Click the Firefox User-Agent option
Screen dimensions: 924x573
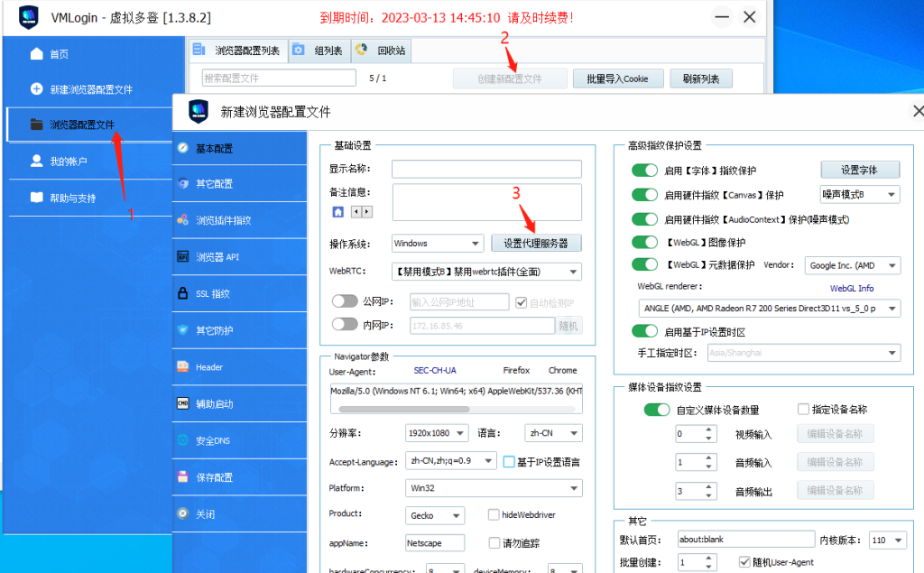pos(516,370)
